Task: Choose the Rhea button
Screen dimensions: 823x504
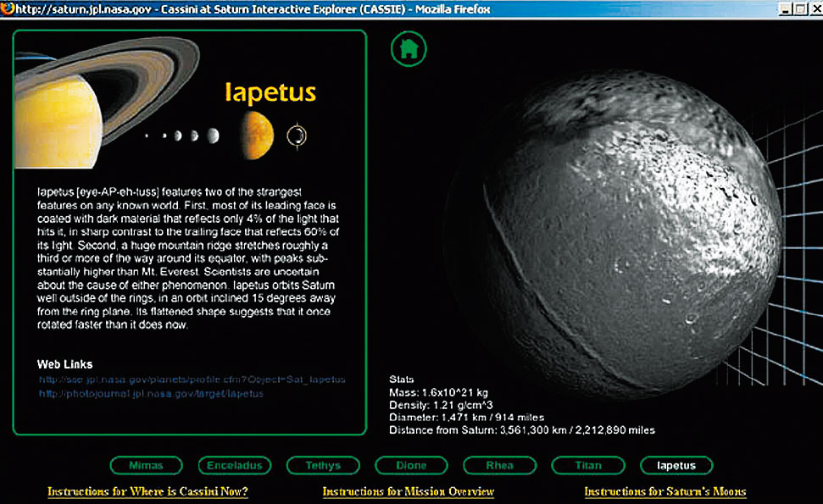Action: [x=499, y=466]
